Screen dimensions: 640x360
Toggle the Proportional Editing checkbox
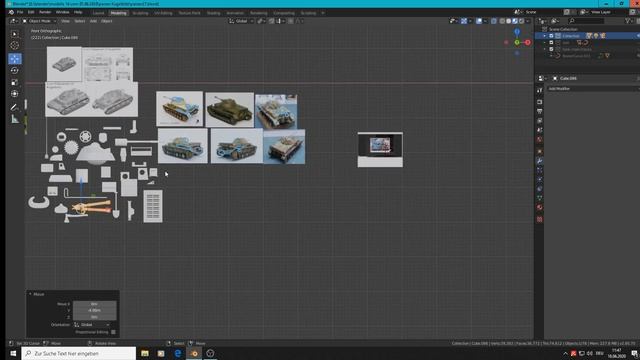pos(113,332)
